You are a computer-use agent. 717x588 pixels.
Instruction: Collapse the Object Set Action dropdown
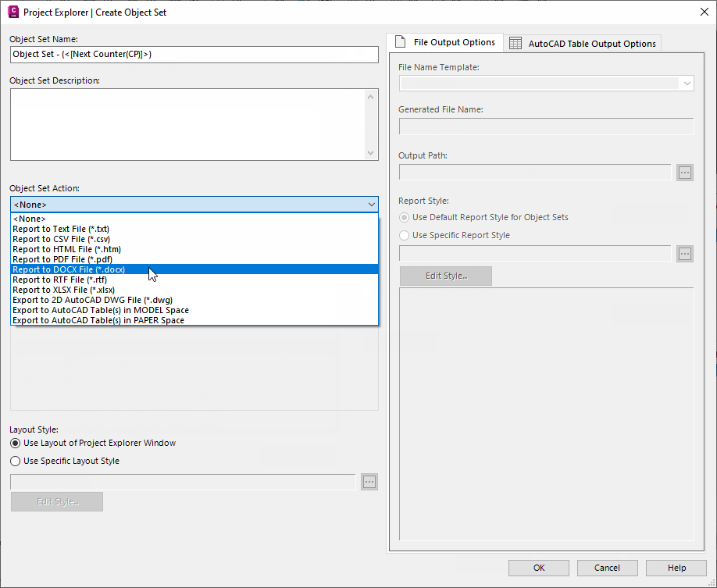tap(371, 205)
